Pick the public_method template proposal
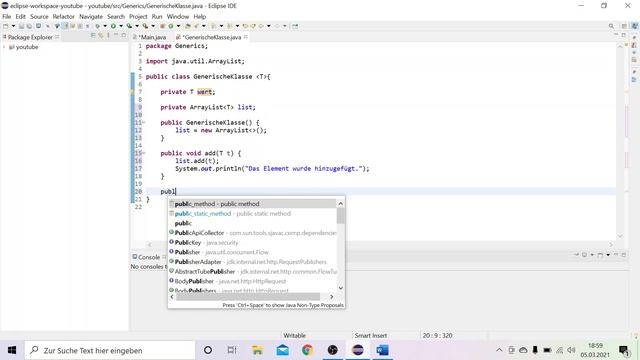 [253, 204]
